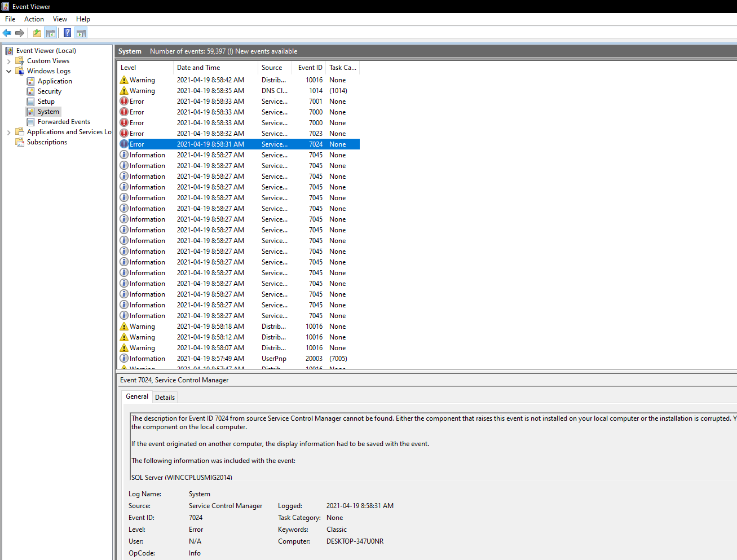This screenshot has height=560, width=737.
Task: Click error icon of event 7001 row
Action: tap(124, 102)
